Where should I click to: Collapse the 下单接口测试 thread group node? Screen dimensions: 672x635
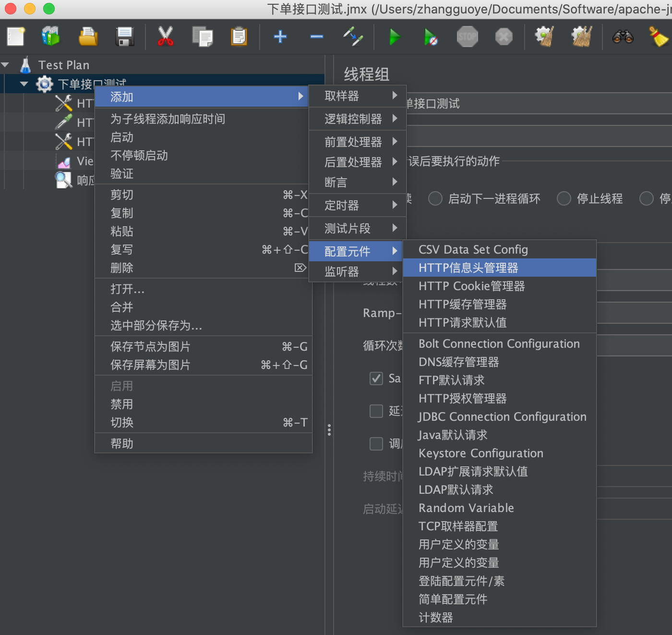(x=24, y=84)
